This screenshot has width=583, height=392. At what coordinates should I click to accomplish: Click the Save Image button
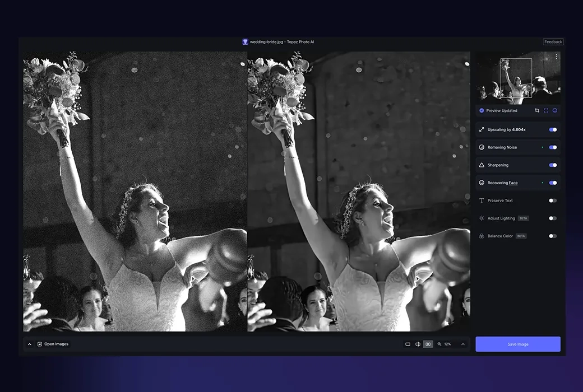[x=518, y=344]
